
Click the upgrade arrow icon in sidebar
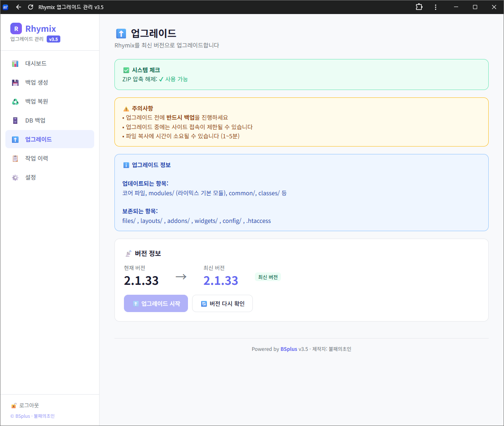point(15,140)
